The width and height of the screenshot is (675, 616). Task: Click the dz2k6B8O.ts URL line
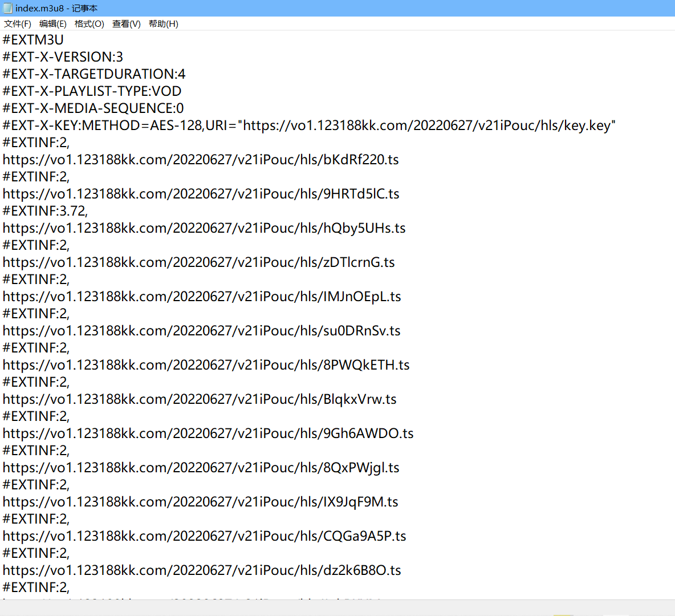pyautogui.click(x=202, y=570)
